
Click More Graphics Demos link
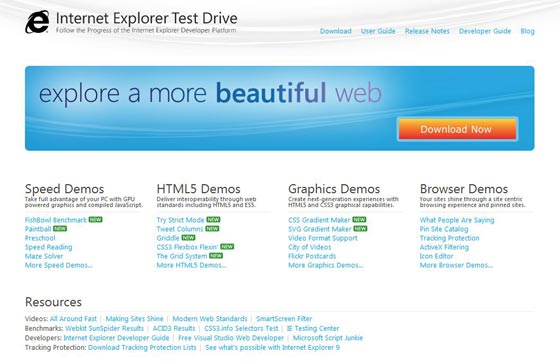click(326, 265)
